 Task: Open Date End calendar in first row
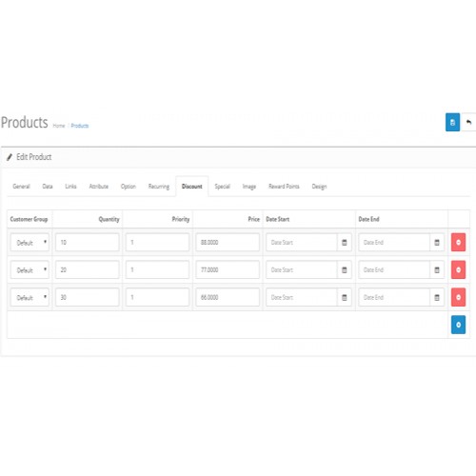click(437, 243)
